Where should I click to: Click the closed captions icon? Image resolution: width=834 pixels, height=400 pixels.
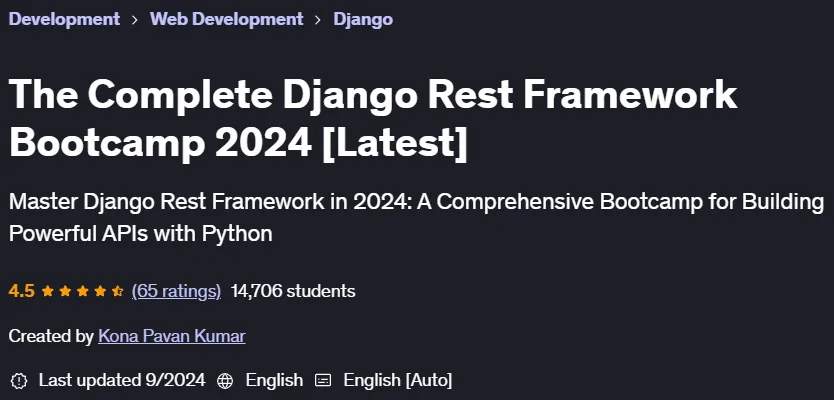coord(323,380)
